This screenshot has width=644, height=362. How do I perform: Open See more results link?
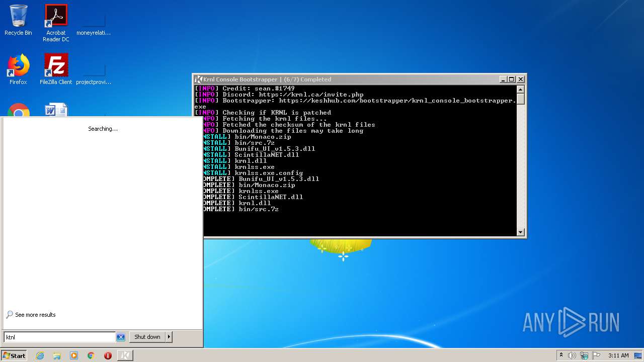[31, 315]
